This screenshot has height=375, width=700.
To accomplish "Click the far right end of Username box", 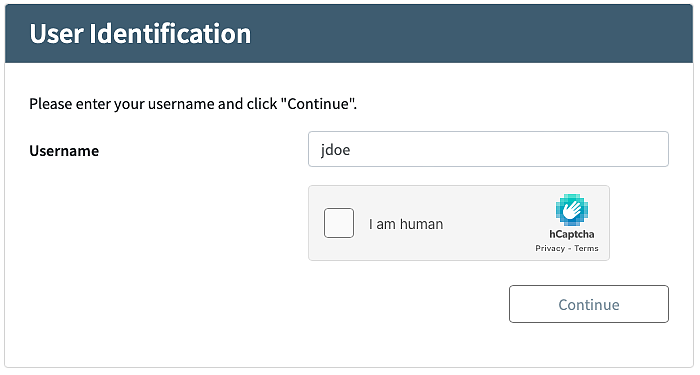I will (661, 149).
